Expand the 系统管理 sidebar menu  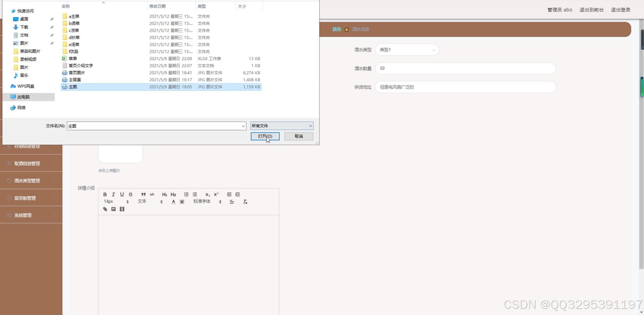[31, 215]
